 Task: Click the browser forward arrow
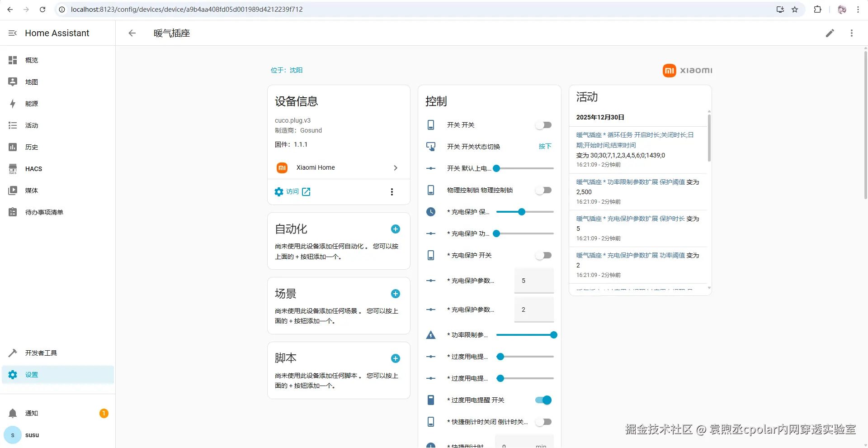pyautogui.click(x=26, y=10)
